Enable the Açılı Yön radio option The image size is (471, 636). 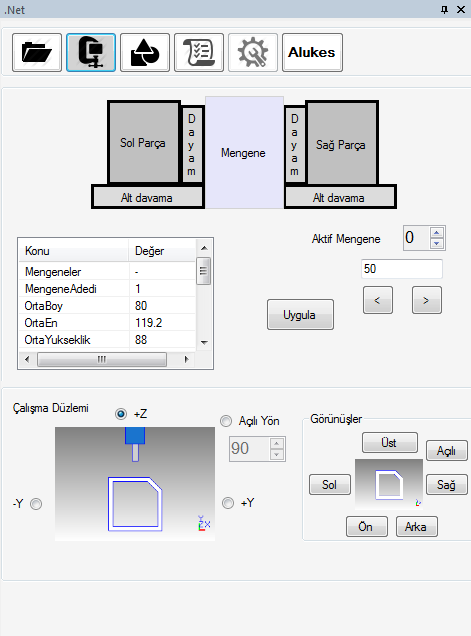click(x=226, y=421)
